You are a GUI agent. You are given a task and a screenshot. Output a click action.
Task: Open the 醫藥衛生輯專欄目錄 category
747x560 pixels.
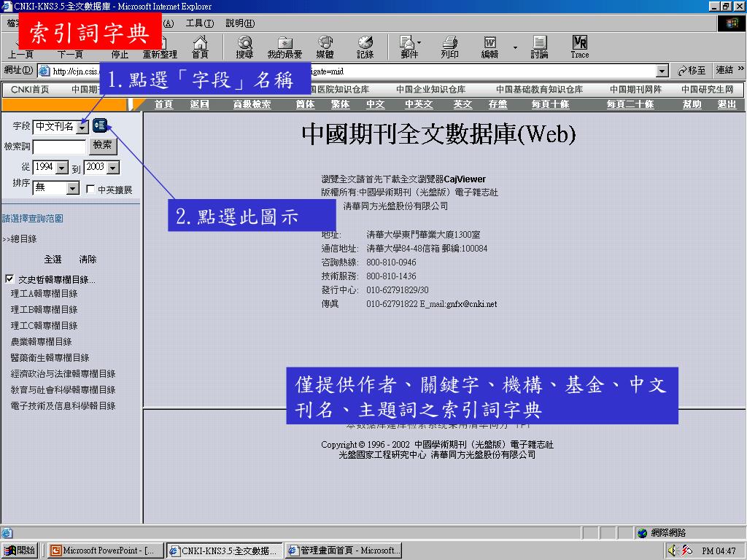click(50, 357)
